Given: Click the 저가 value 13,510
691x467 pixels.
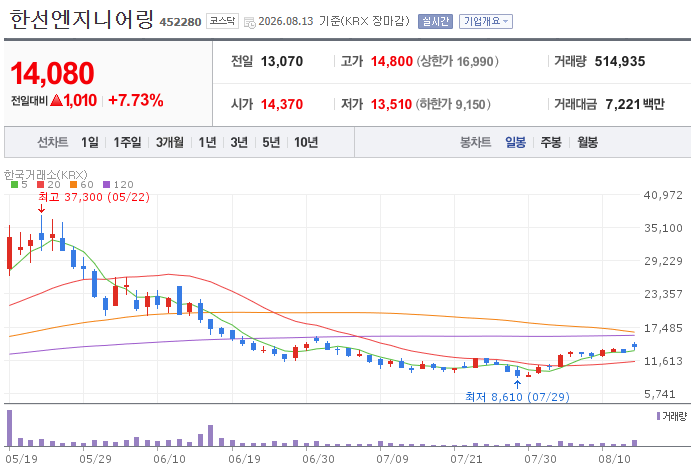Looking at the screenshot, I should coord(391,104).
